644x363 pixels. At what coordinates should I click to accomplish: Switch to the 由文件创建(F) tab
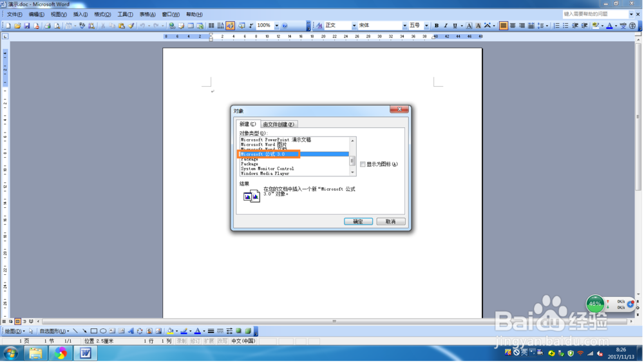(x=279, y=124)
